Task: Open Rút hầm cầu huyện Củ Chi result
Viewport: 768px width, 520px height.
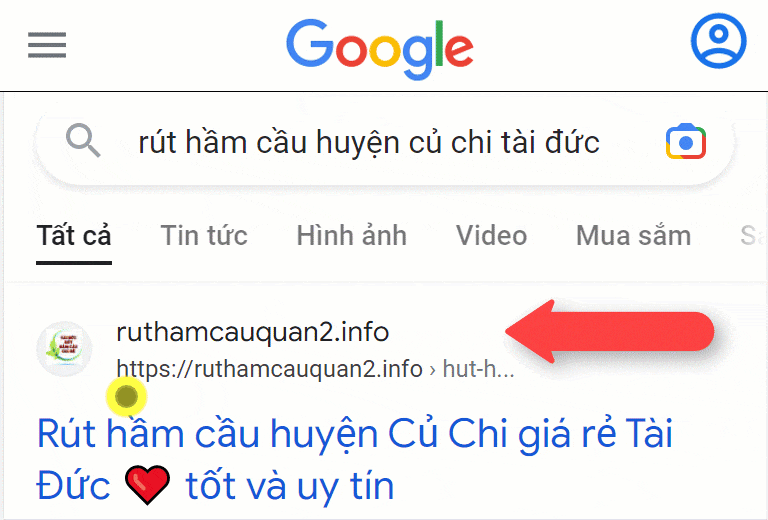Action: tap(355, 460)
